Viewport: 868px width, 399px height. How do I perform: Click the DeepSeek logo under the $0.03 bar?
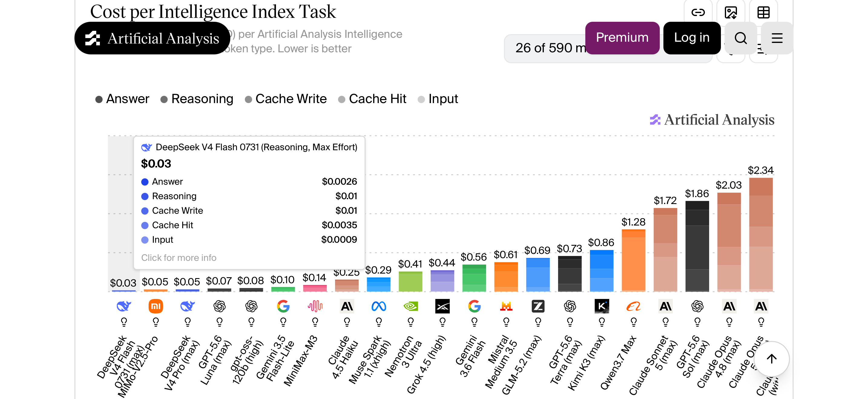(124, 306)
